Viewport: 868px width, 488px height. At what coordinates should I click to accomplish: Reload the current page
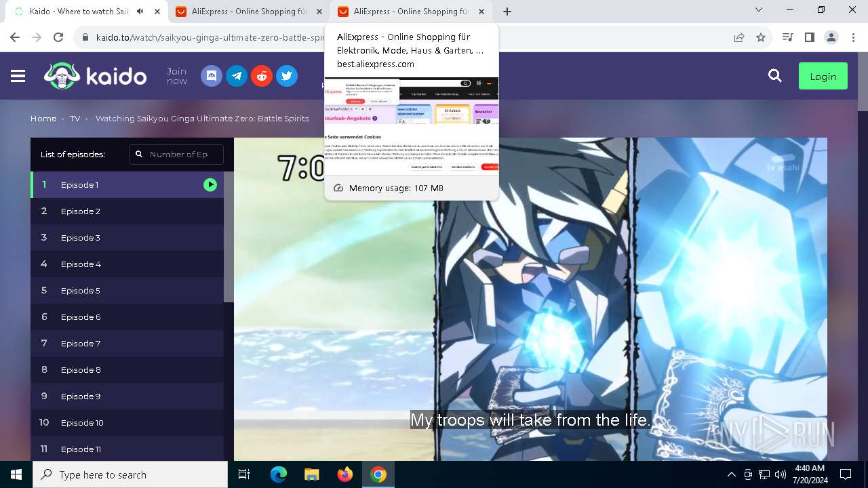[58, 37]
